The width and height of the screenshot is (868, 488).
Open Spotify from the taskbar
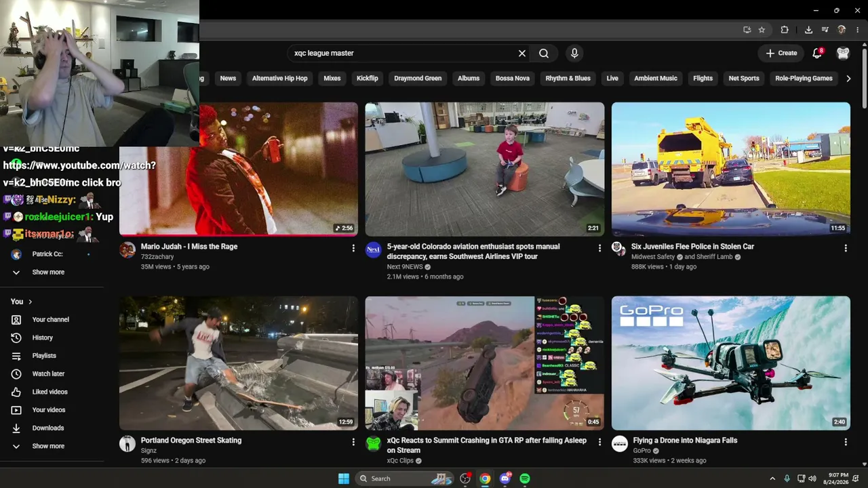point(525,479)
